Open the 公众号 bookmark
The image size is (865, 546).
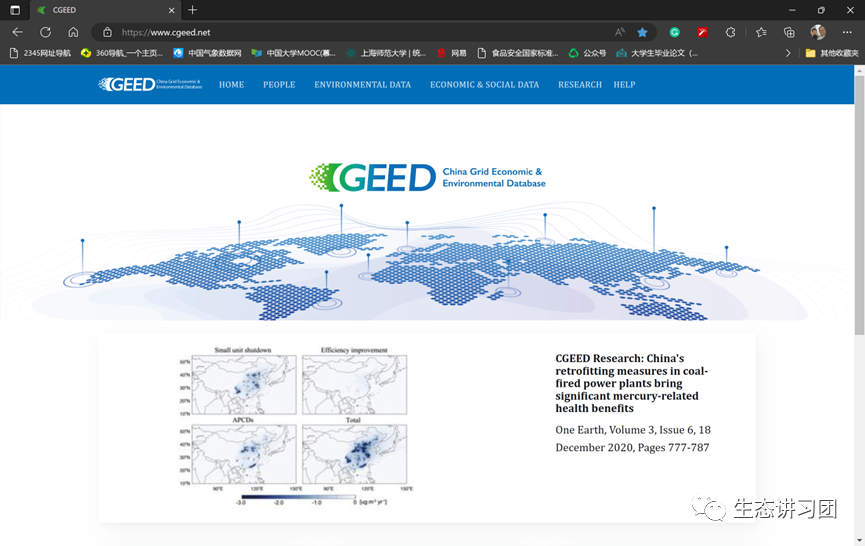coord(588,53)
